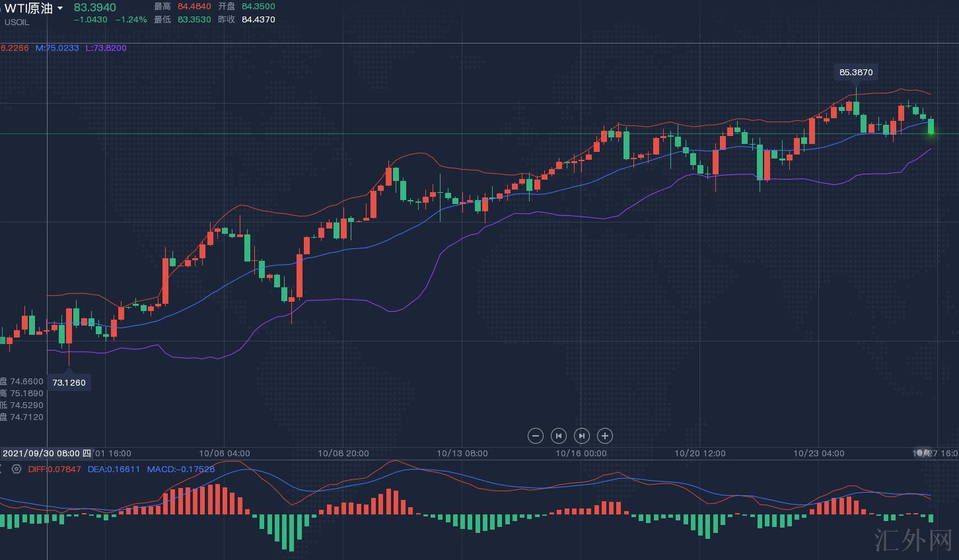Open MACD indicator settings gear
The image size is (959, 560).
[17, 469]
